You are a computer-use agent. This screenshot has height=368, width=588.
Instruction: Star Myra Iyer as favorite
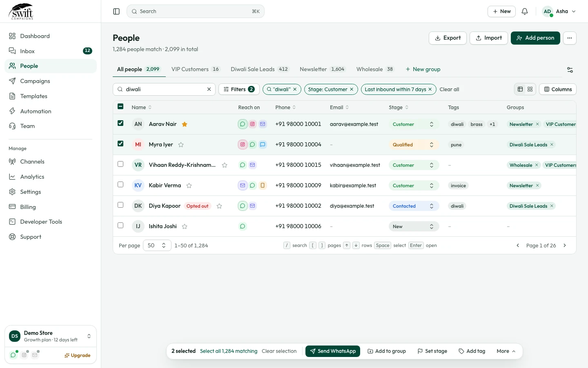[181, 145]
